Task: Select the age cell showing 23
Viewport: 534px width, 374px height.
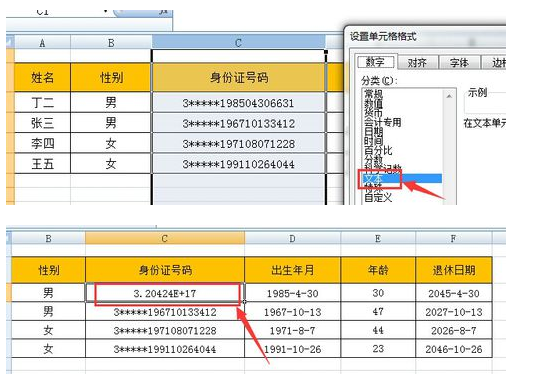Action: point(378,348)
